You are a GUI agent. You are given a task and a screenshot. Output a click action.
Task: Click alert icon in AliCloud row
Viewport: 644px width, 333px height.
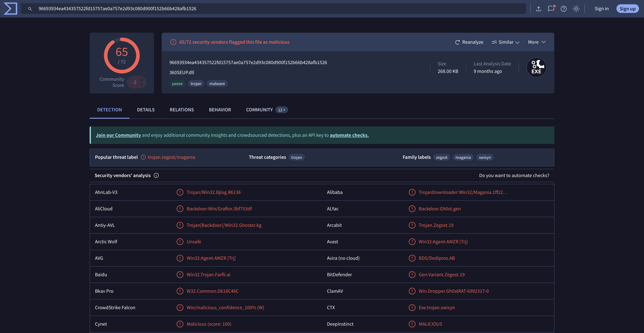pos(180,209)
